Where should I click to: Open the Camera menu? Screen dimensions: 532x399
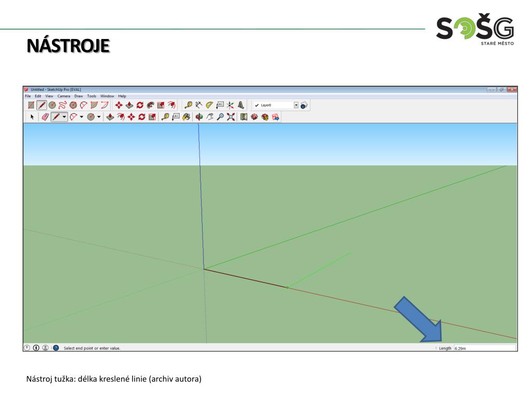(64, 96)
